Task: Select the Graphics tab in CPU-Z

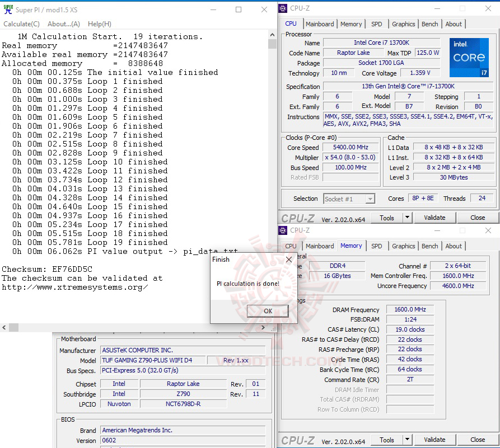Action: [x=403, y=23]
